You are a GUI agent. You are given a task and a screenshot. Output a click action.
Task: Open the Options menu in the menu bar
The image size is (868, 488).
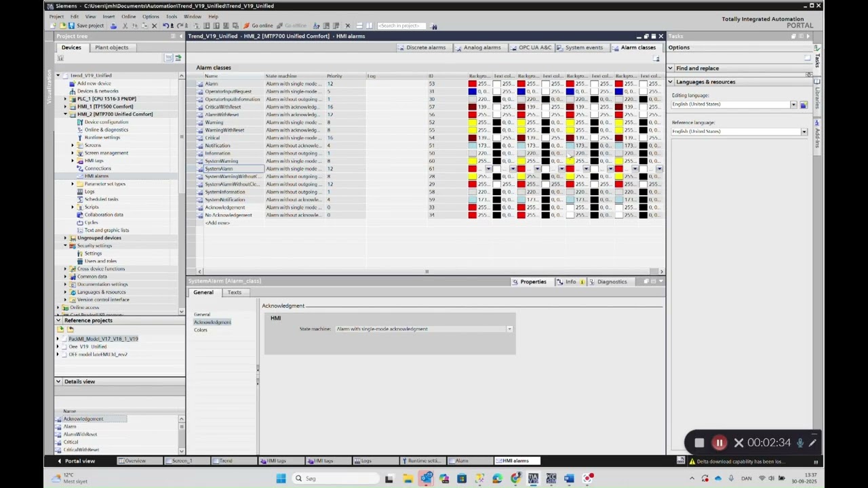tap(151, 16)
